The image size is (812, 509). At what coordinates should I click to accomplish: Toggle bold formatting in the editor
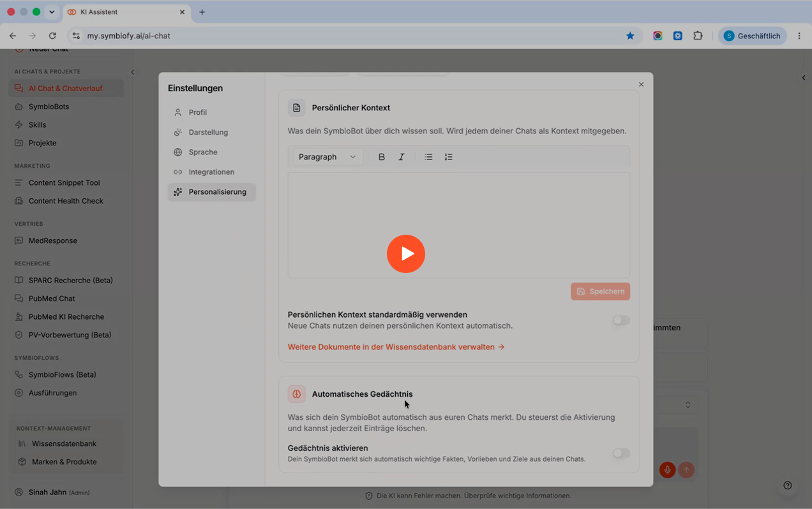(x=382, y=157)
